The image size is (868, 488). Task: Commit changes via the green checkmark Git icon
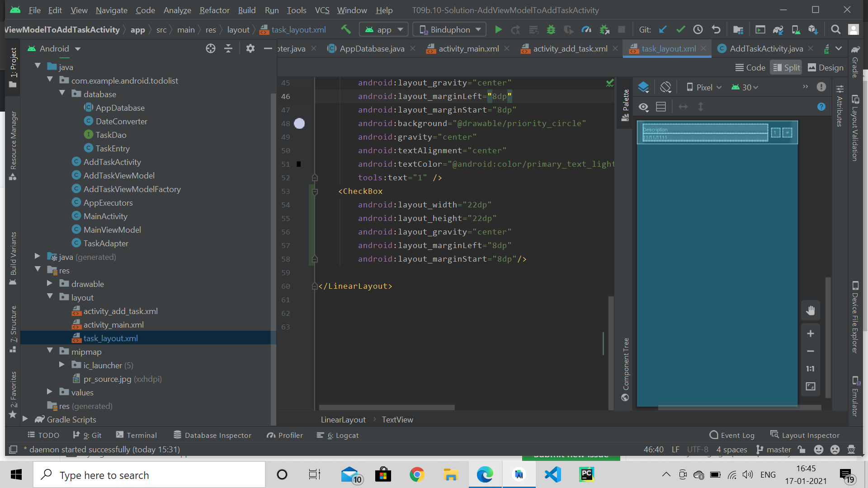click(x=680, y=29)
